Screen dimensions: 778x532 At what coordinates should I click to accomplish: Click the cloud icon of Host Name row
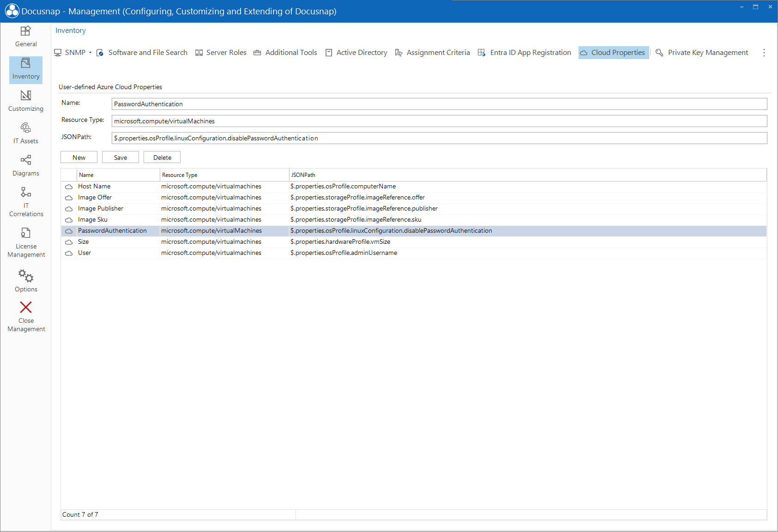(x=69, y=187)
